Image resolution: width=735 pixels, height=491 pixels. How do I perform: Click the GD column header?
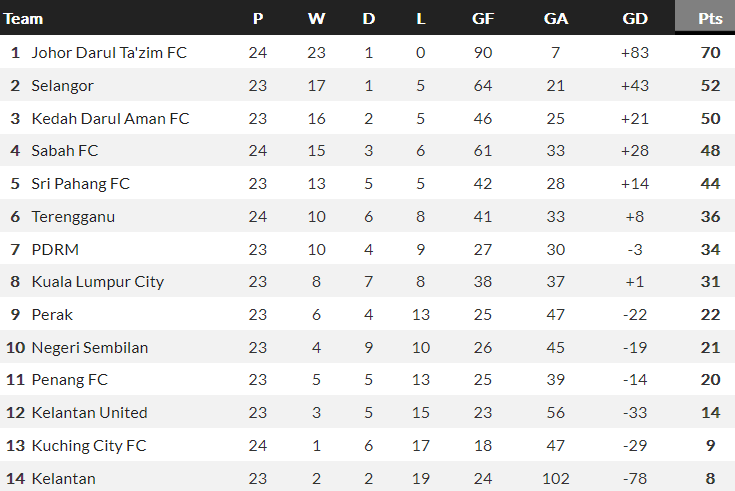pos(634,18)
